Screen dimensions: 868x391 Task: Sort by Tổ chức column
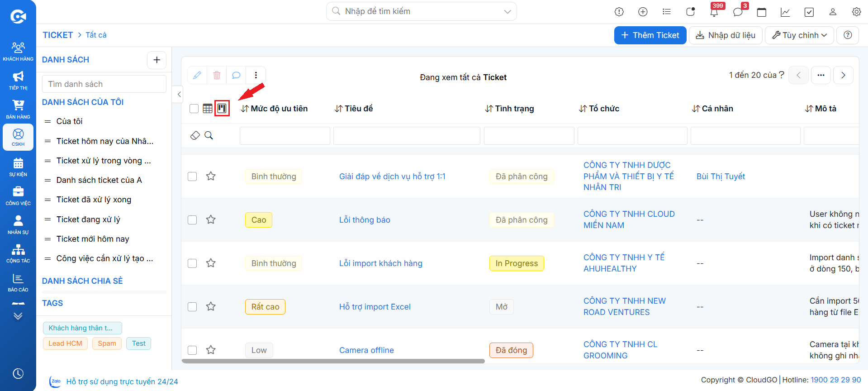tap(599, 109)
